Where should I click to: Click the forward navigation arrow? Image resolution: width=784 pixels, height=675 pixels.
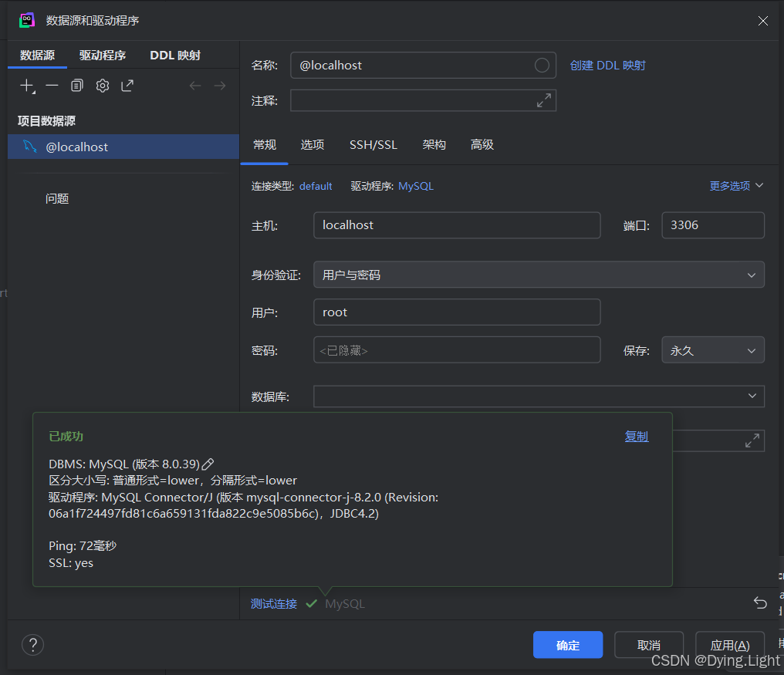coord(220,86)
